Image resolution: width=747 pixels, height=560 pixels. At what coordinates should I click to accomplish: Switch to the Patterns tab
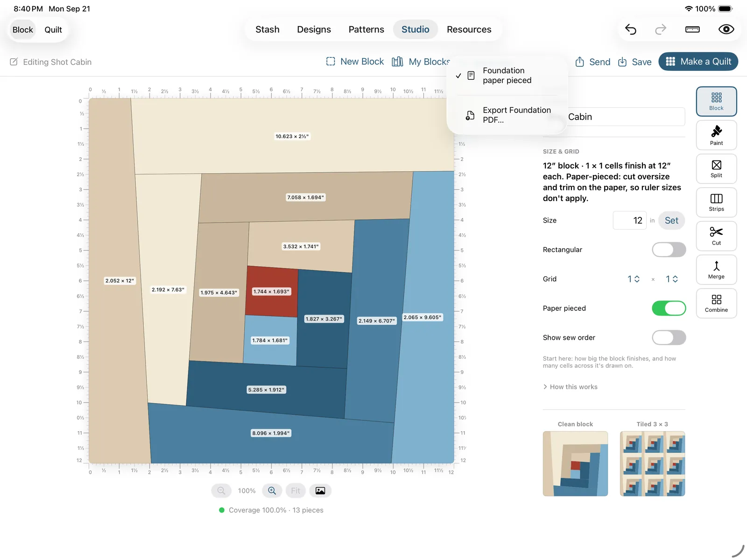point(366,29)
